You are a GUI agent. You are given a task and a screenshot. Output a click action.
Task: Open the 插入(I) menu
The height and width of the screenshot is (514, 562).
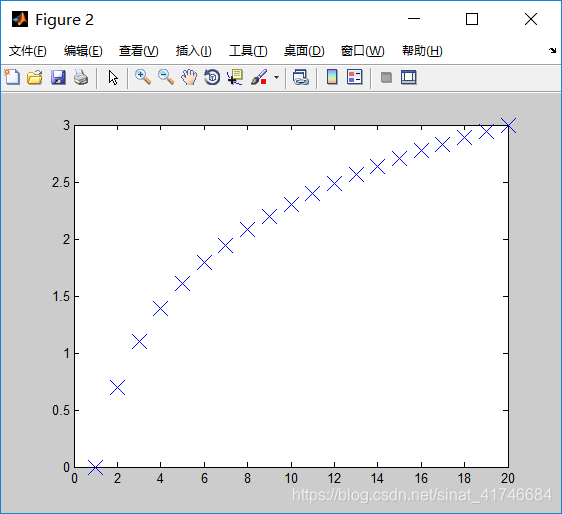pos(194,51)
